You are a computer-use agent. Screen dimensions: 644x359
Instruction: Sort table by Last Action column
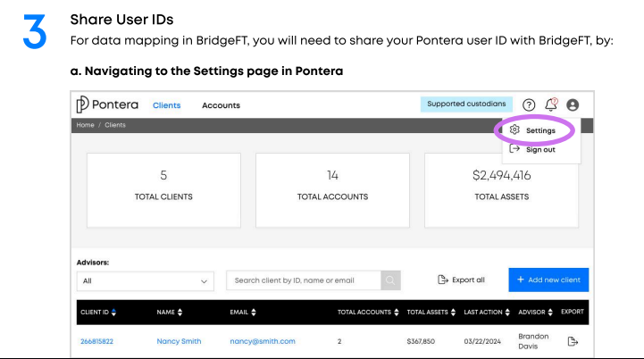pyautogui.click(x=487, y=313)
